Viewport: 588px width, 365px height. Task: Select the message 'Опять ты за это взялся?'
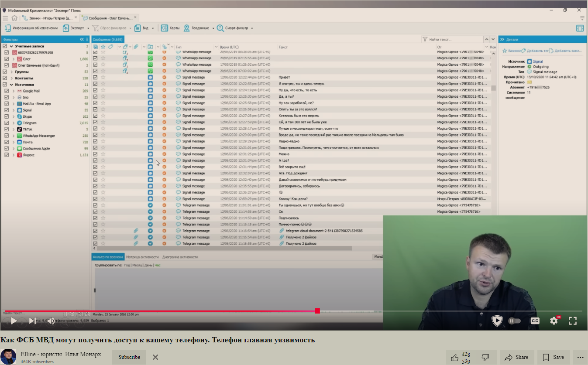(298, 109)
